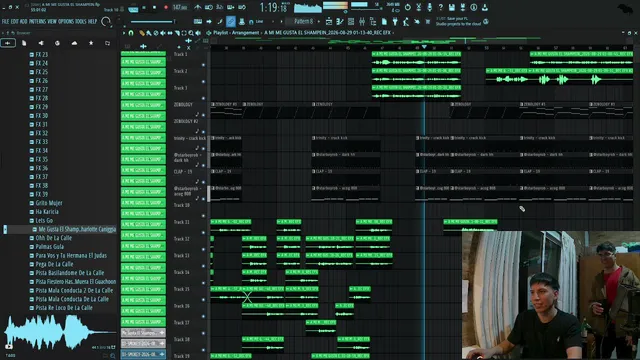Click the playlist main magnet snap button

tap(131, 33)
